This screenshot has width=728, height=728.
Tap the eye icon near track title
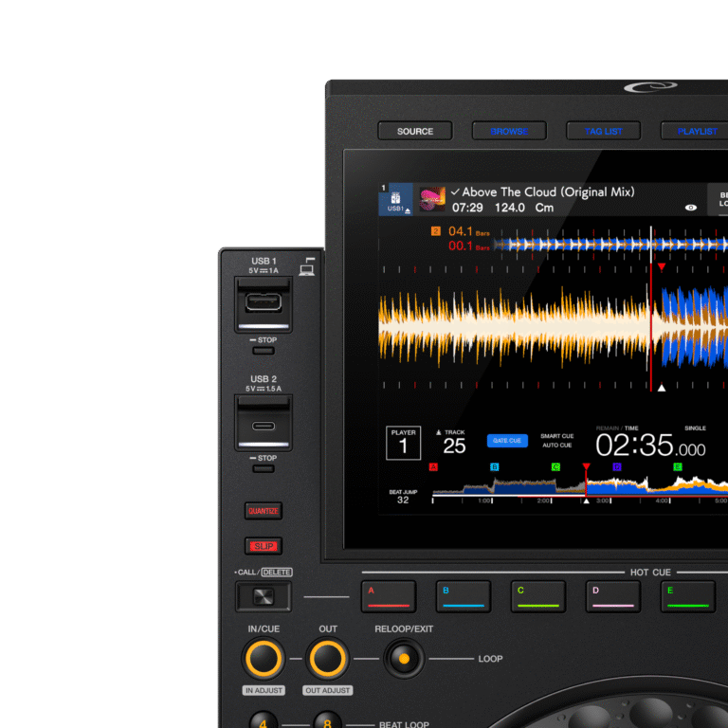point(690,207)
